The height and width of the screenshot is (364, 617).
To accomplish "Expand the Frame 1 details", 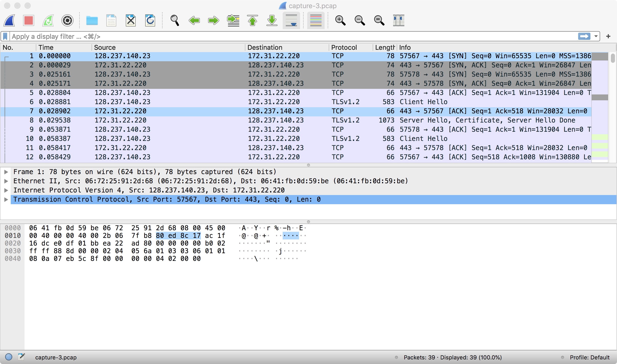I will click(6, 172).
